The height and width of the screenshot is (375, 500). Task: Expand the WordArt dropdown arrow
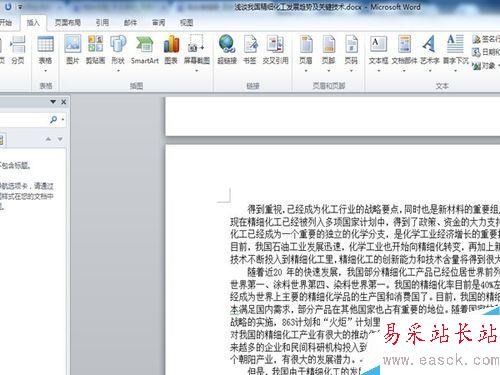click(x=430, y=71)
